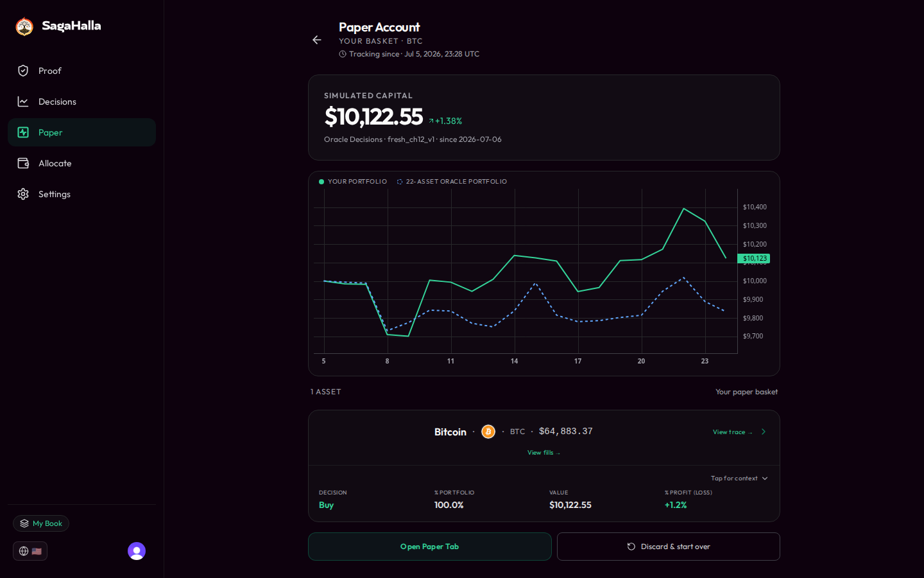Click the Settings gear icon in sidebar
The width and height of the screenshot is (924, 578).
23,194
